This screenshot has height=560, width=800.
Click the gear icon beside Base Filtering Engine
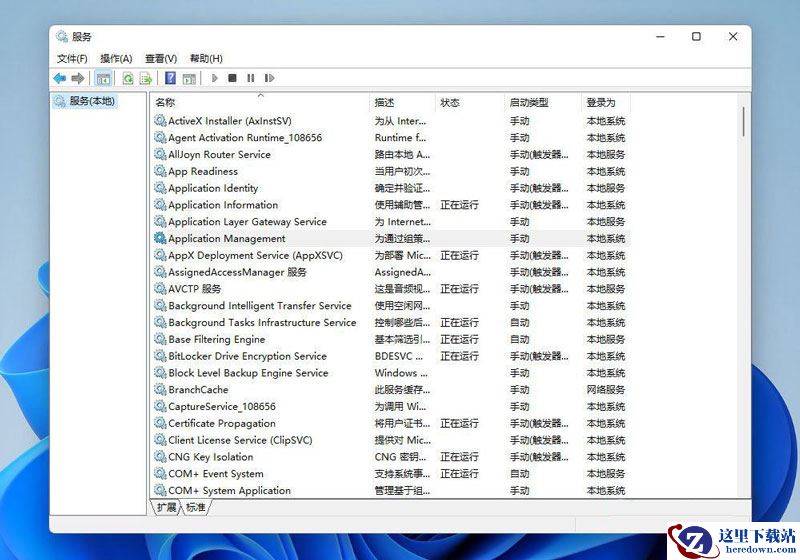(160, 339)
